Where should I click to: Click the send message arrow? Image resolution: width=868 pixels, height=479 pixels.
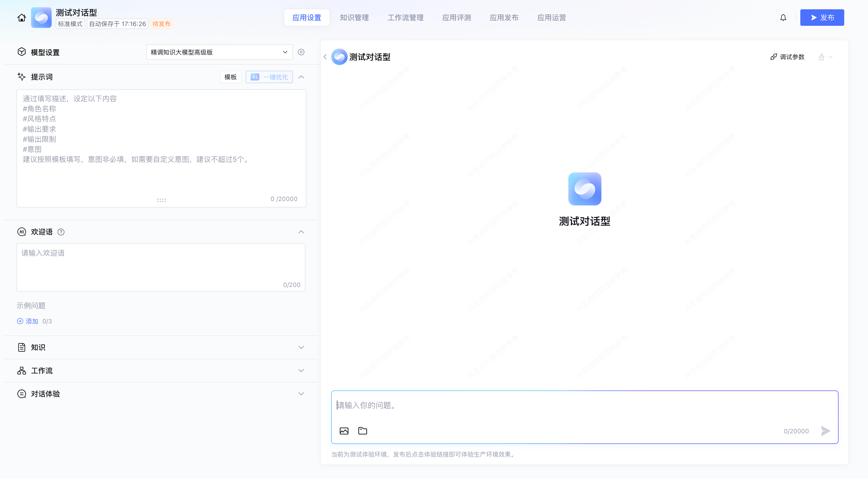point(825,431)
